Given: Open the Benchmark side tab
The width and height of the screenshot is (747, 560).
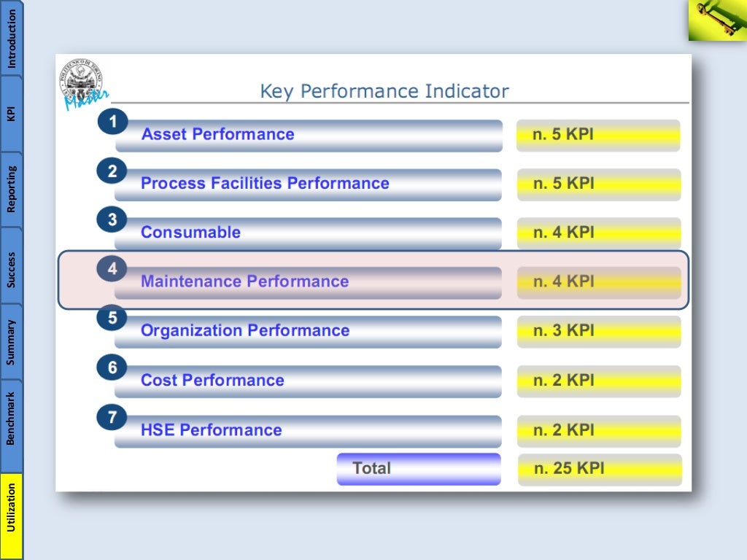Looking at the screenshot, I should [12, 426].
